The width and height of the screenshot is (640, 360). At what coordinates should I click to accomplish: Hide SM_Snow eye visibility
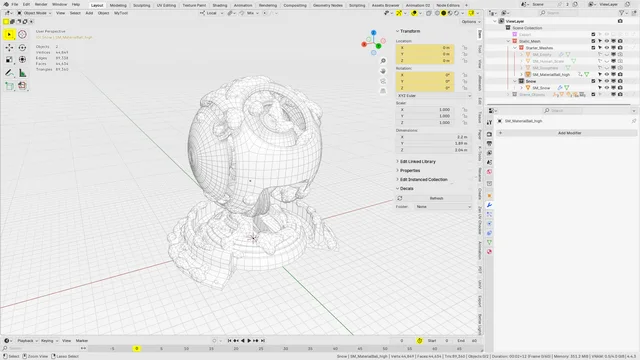coord(607,88)
